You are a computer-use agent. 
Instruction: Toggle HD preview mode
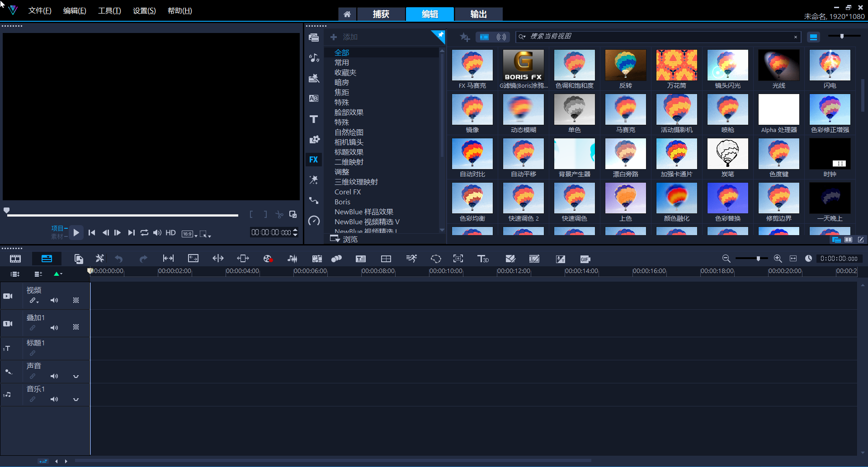(x=170, y=232)
